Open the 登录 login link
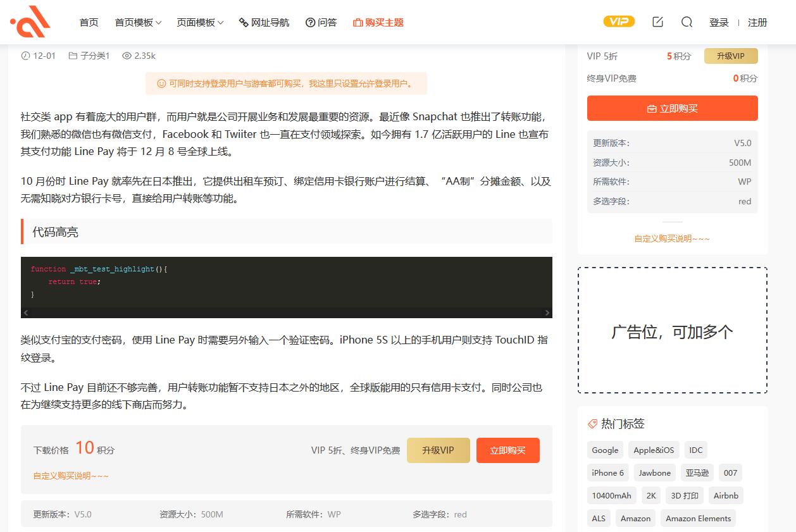This screenshot has width=796, height=532. tap(719, 22)
